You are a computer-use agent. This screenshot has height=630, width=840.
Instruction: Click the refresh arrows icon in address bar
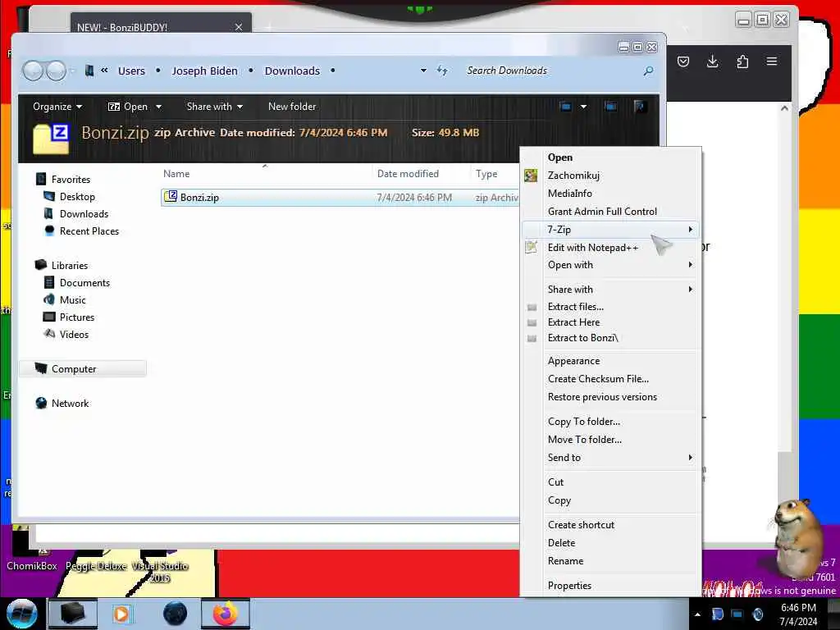[442, 71]
